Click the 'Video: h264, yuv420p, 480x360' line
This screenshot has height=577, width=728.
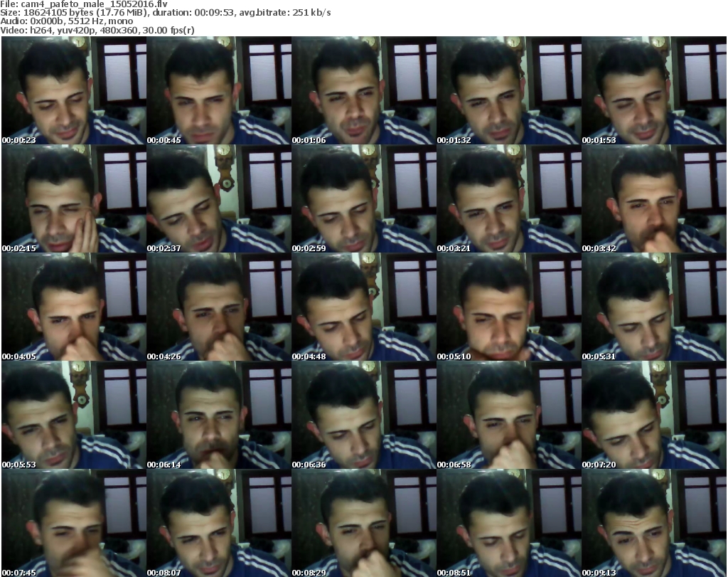97,30
